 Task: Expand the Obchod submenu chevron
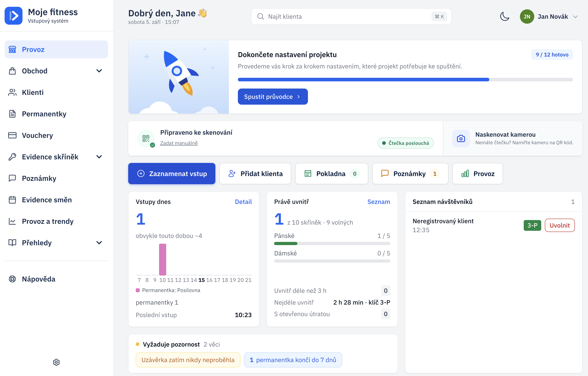pos(99,71)
